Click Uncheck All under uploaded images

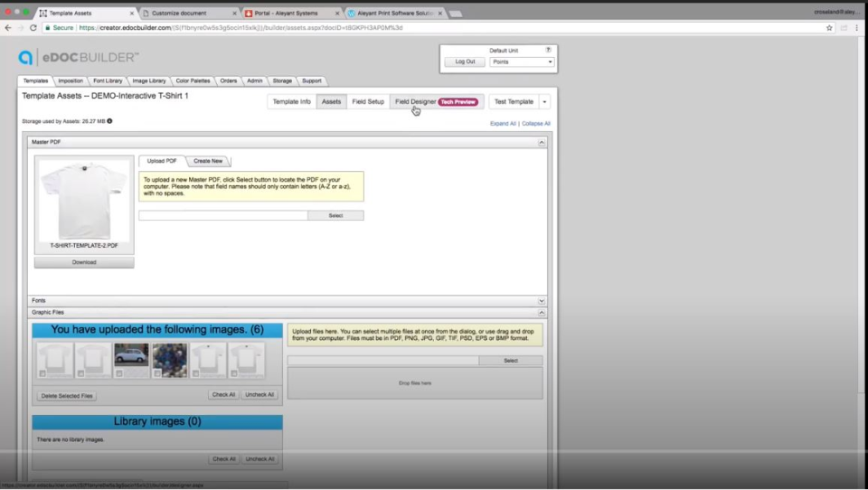(259, 395)
